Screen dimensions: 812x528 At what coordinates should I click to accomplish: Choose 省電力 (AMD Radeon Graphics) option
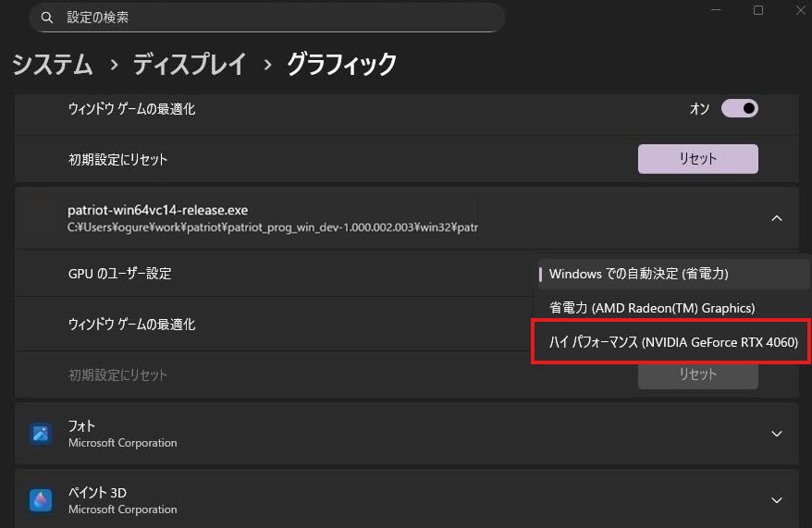(651, 308)
